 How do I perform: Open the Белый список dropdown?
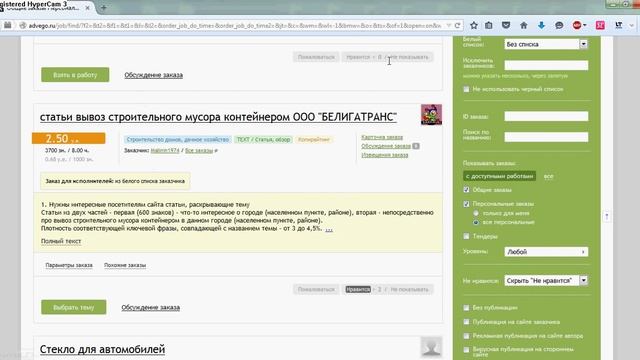point(546,44)
